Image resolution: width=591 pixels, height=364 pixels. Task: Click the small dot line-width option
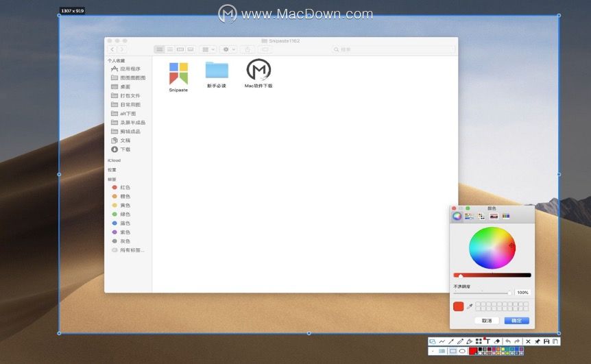[433, 351]
